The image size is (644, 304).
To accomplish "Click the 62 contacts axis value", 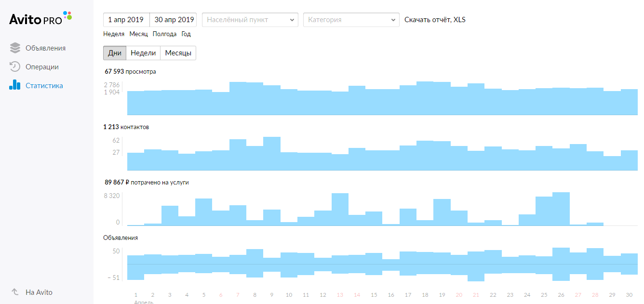I will point(116,140).
